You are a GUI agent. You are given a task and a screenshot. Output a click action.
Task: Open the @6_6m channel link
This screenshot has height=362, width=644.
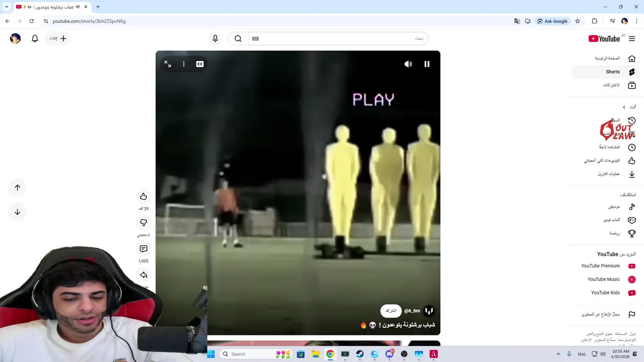click(x=412, y=311)
